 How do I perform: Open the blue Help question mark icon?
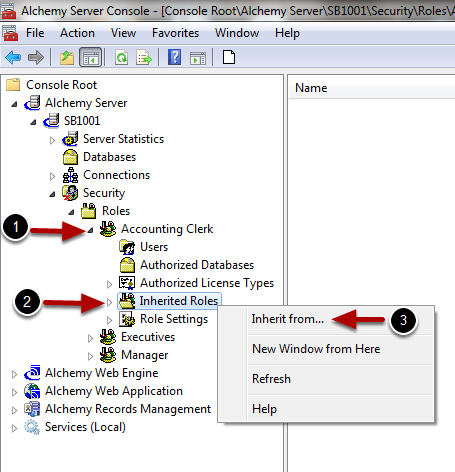[175, 57]
